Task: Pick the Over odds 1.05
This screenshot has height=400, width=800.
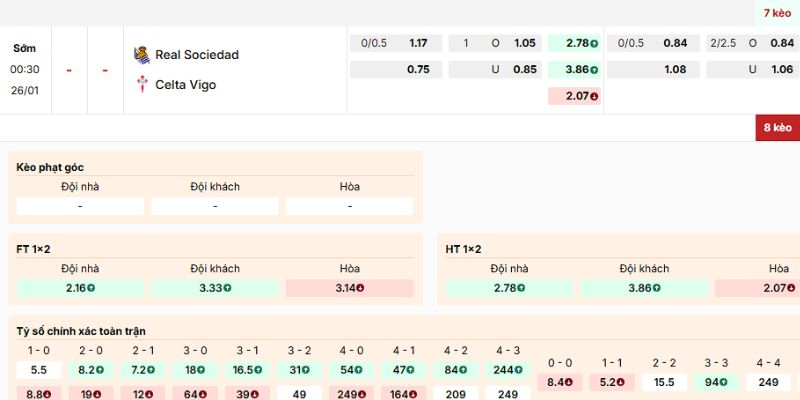Action: pyautogui.click(x=524, y=43)
